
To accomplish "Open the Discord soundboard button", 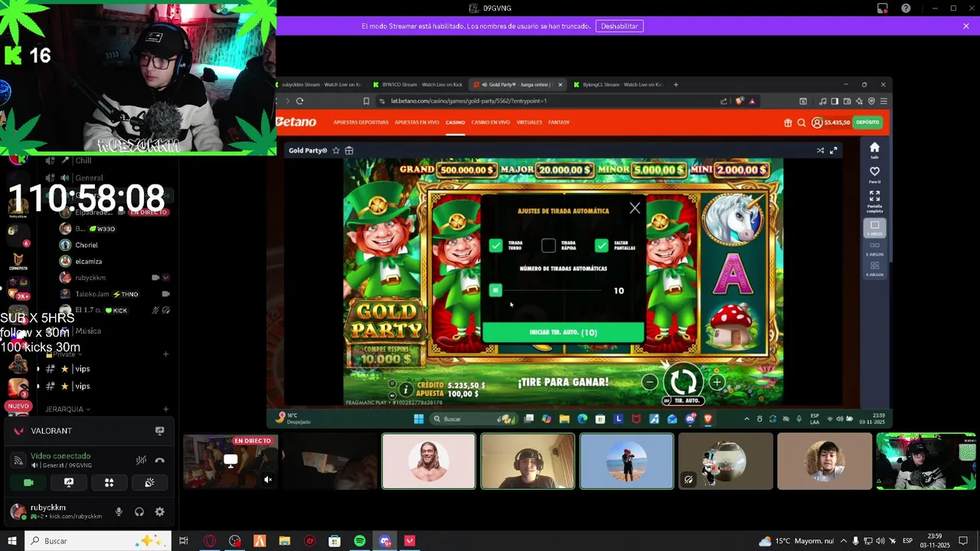I will pos(149,482).
